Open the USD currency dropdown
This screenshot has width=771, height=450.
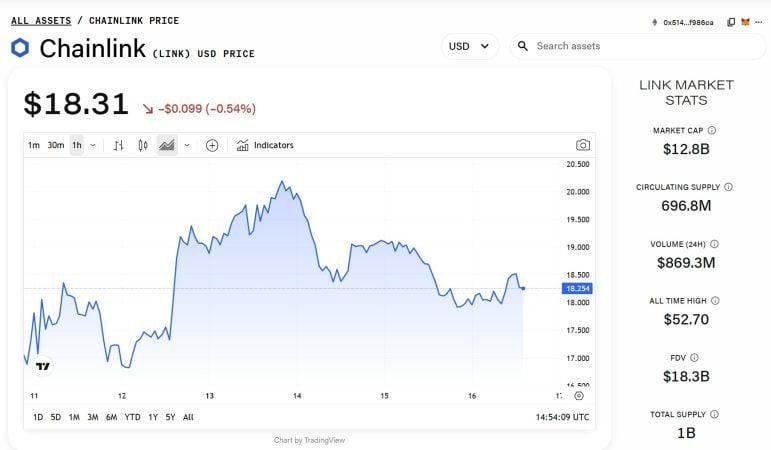[x=470, y=46]
